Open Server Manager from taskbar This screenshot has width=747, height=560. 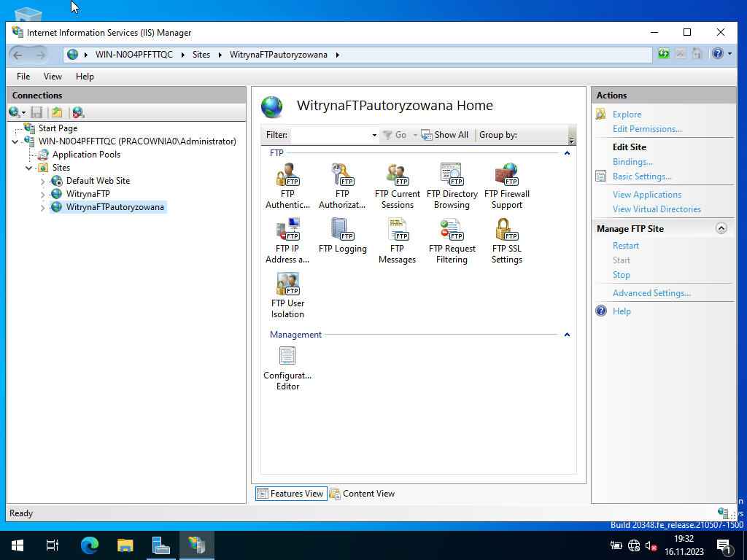click(x=160, y=545)
